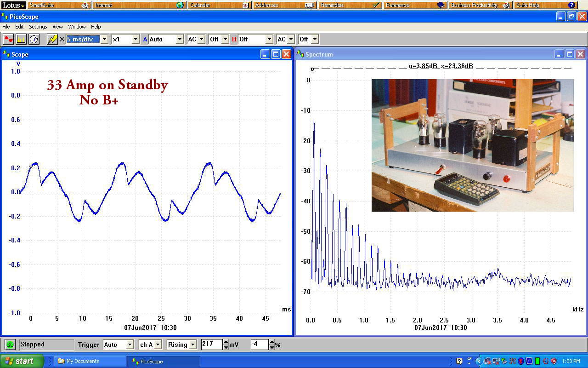588x368 pixels.
Task: Expand the channel A Auto range dropdown
Action: pyautogui.click(x=166, y=39)
